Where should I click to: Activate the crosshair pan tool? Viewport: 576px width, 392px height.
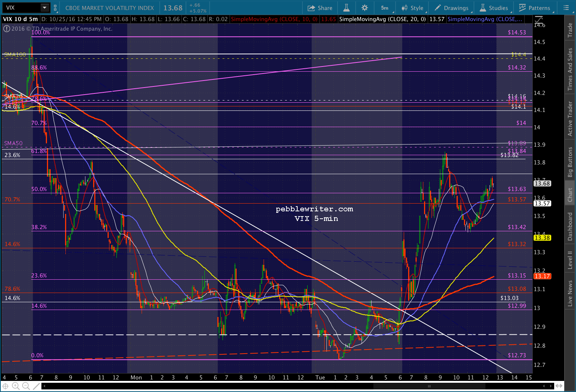pos(6,386)
